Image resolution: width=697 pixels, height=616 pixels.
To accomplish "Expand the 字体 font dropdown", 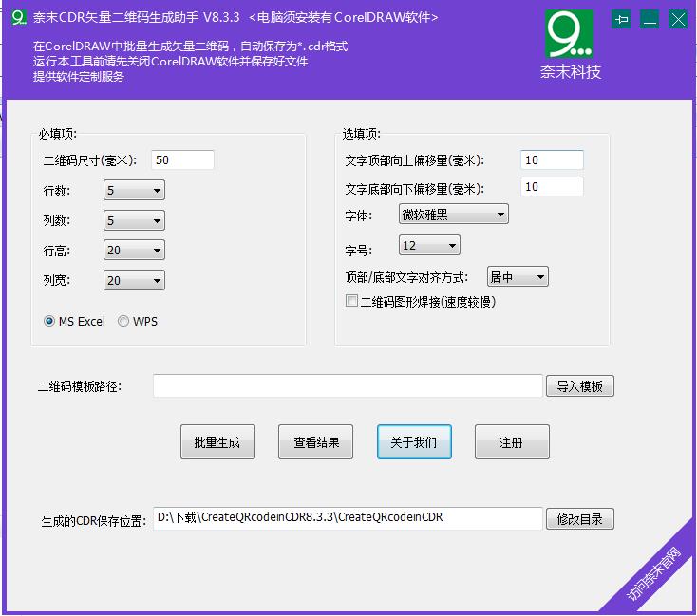I will click(x=453, y=215).
